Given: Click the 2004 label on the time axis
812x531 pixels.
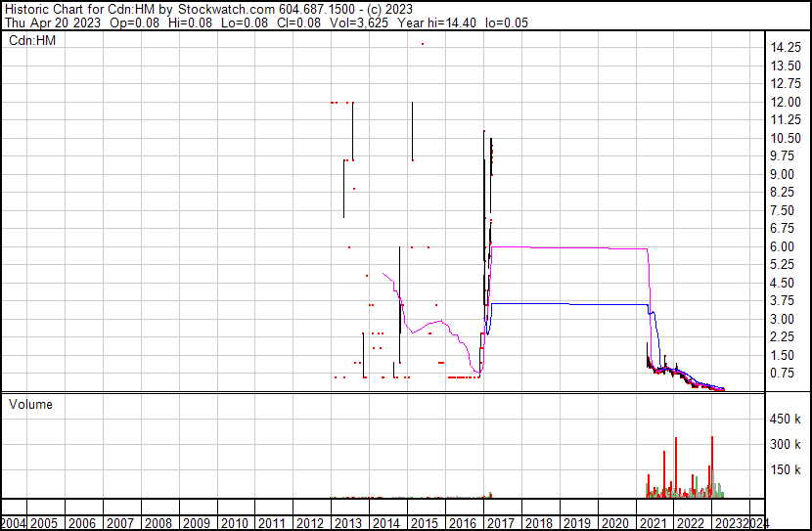Looking at the screenshot, I should point(15,523).
